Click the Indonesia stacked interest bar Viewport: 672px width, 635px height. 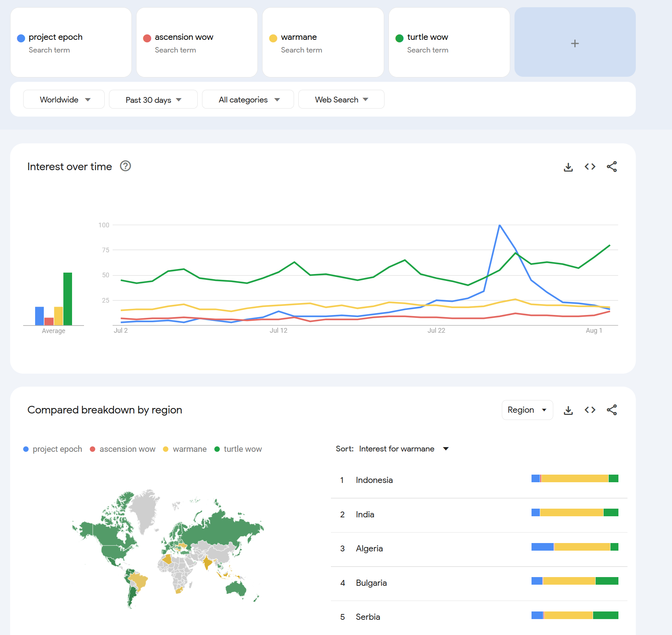coord(575,478)
